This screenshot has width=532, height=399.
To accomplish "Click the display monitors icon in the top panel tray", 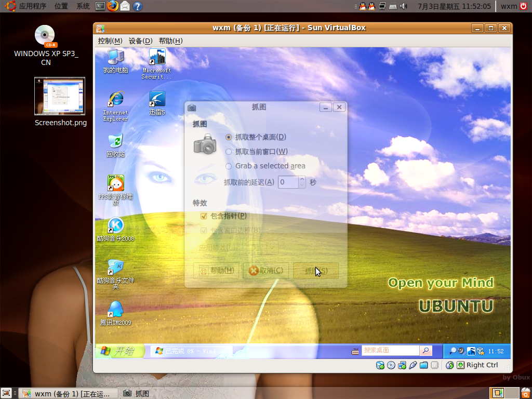I will (x=382, y=6).
